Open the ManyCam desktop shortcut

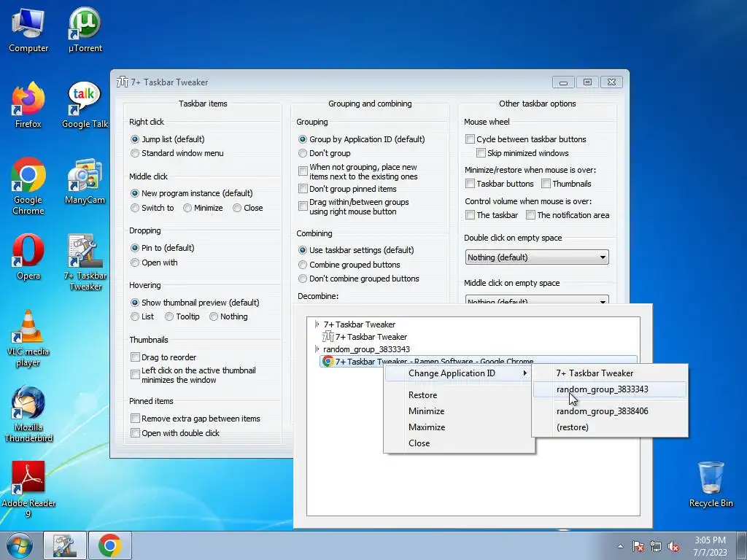85,182
